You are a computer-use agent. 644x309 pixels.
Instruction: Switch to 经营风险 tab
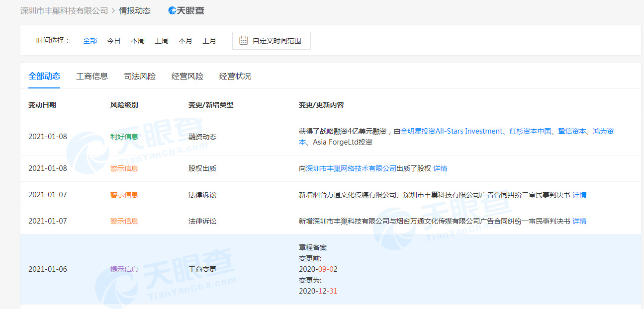click(187, 76)
